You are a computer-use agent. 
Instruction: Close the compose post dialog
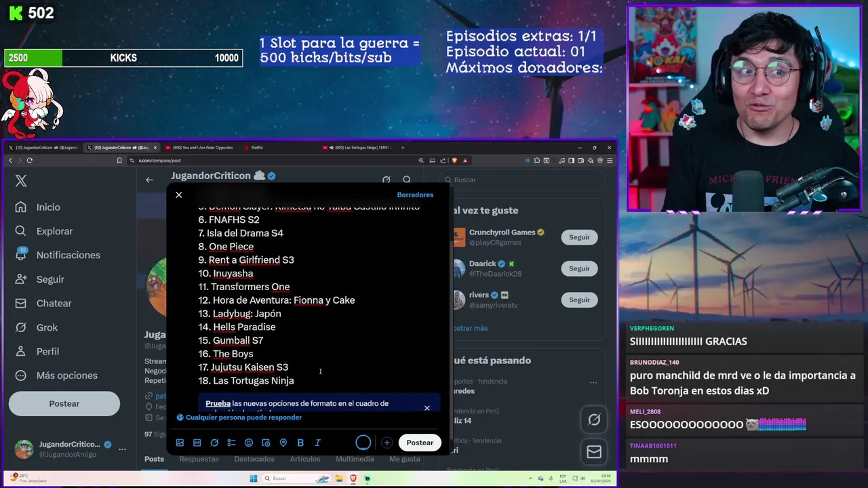tap(179, 195)
